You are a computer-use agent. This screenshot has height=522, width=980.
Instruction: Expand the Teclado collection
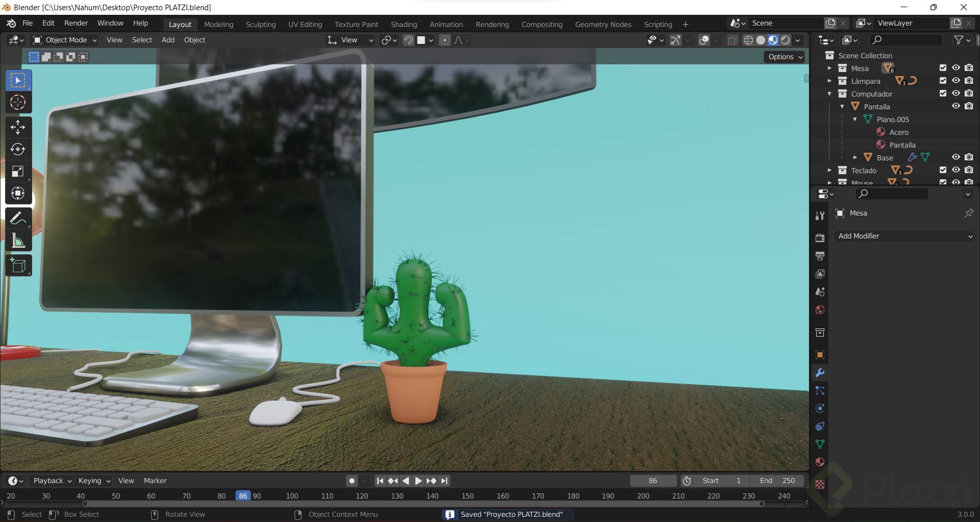coord(829,171)
